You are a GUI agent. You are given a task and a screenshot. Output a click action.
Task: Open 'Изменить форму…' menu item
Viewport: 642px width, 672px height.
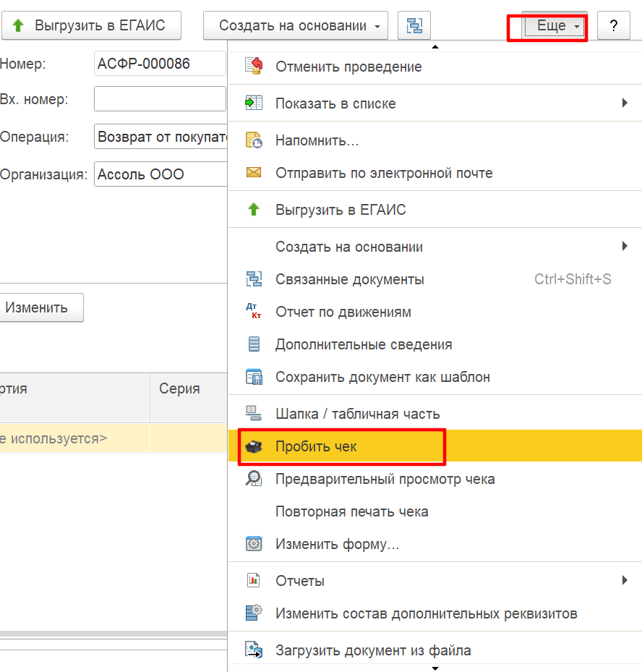[x=435, y=544]
